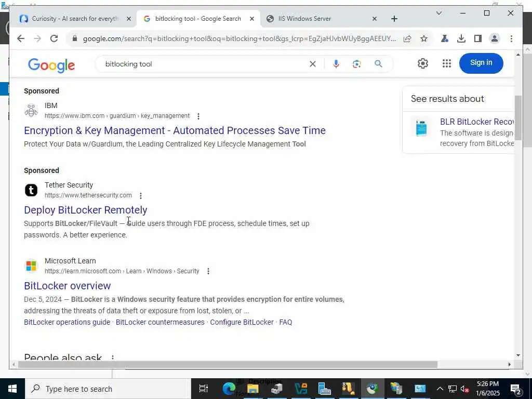Submit search with the magnifier icon
The image size is (532, 399).
click(378, 64)
